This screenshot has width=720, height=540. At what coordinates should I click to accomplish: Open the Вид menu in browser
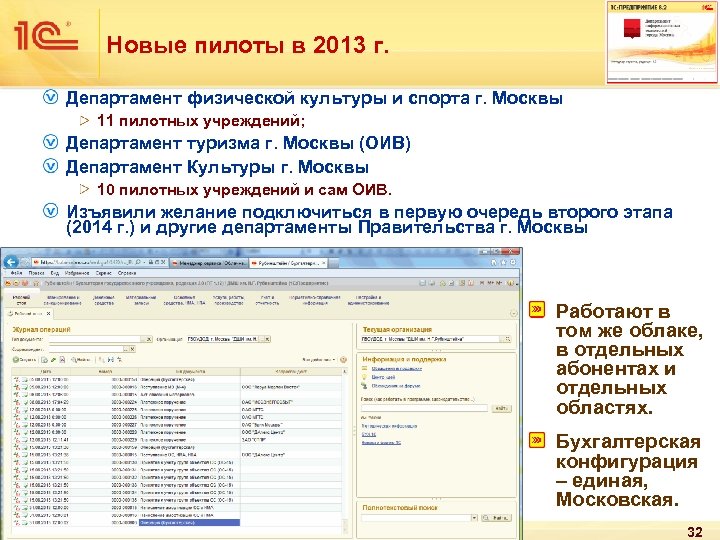coord(55,273)
